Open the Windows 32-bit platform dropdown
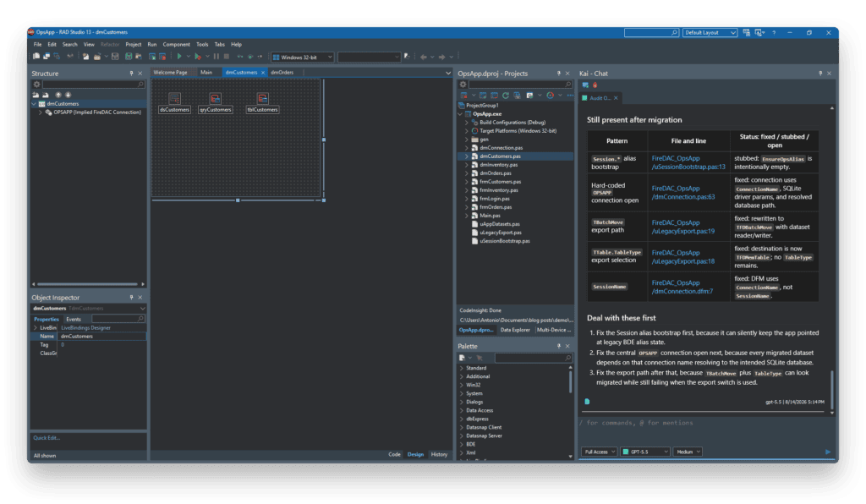866x504 pixels. pyautogui.click(x=303, y=57)
